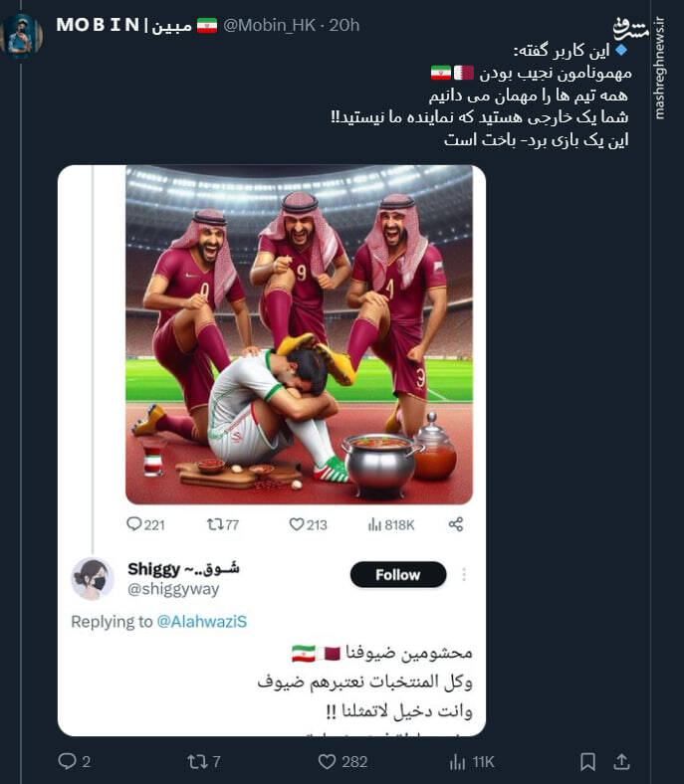Click the share icon under the cartoon
This screenshot has width=684, height=784.
tap(456, 524)
